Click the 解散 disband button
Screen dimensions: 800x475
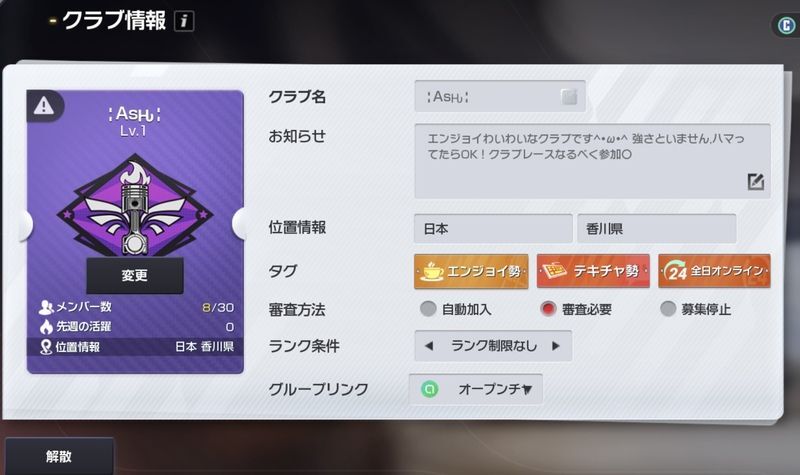[x=59, y=456]
